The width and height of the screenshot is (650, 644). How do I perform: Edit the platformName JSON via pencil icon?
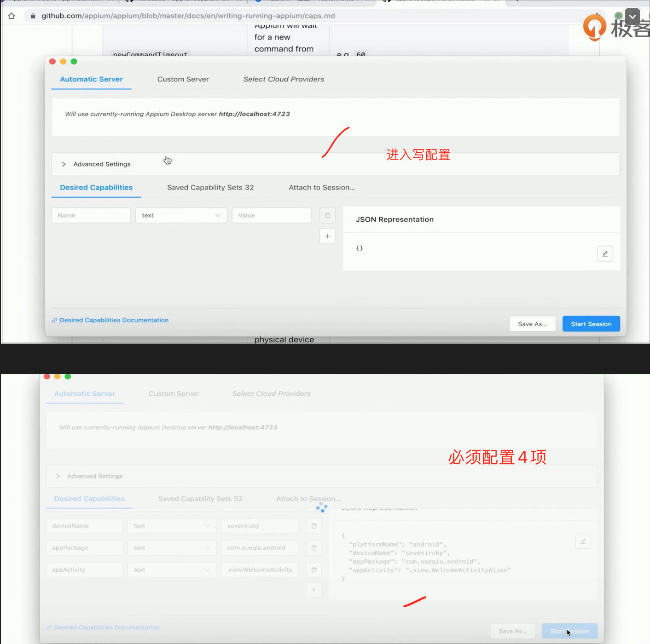583,541
